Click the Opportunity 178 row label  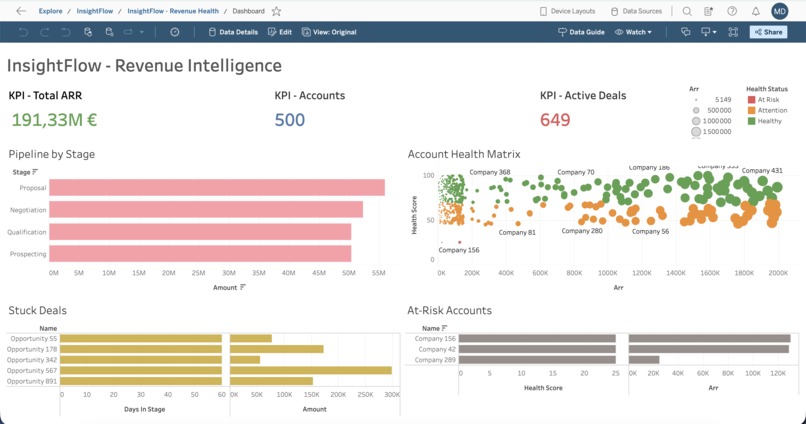click(x=32, y=349)
